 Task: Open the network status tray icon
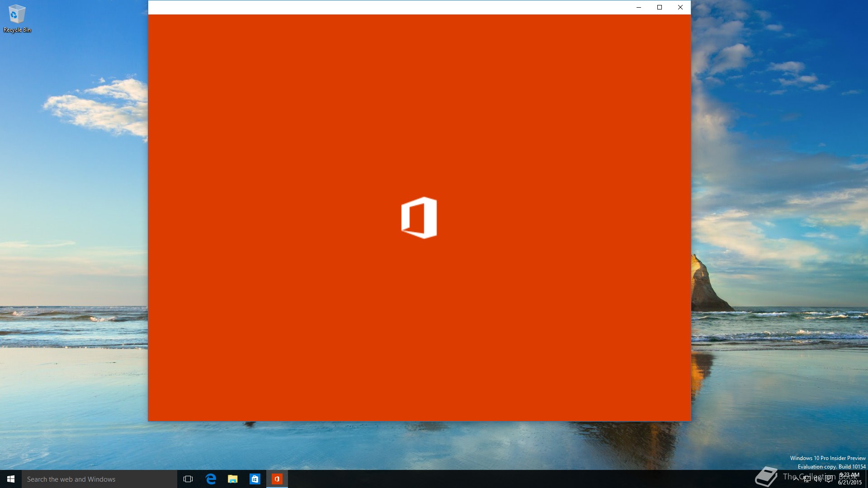point(807,479)
